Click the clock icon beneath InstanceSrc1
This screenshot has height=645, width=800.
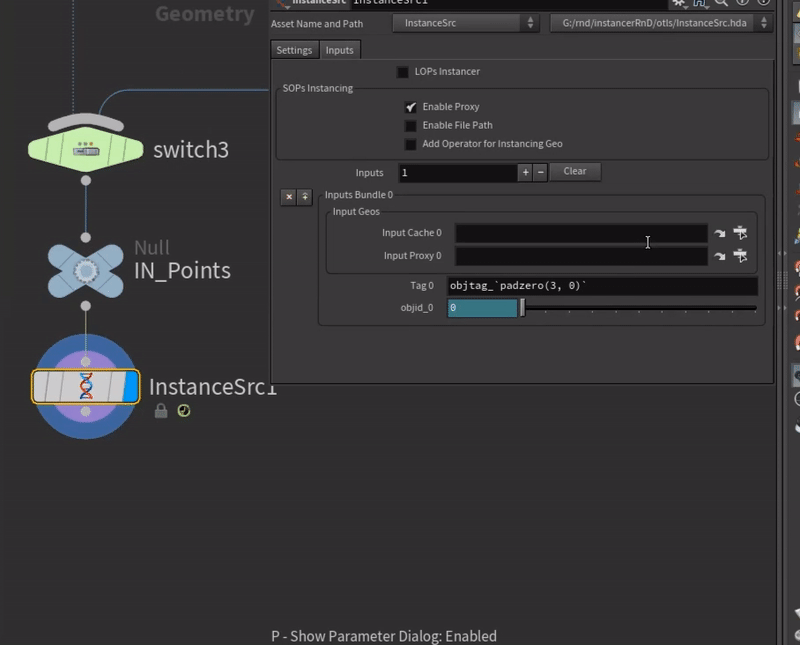coord(183,410)
